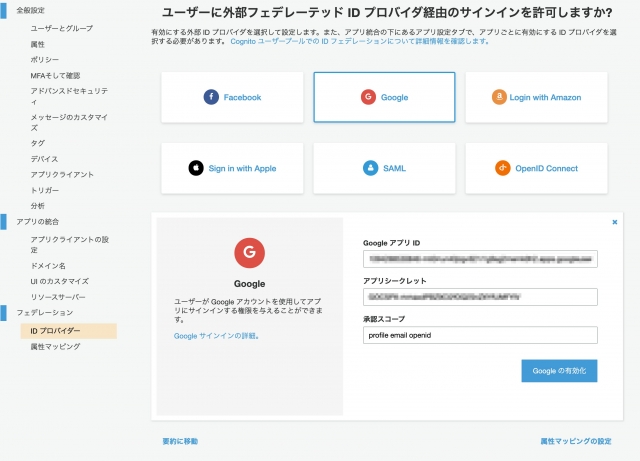Open リソースサーバー in sidebar
The height and width of the screenshot is (461, 640).
[58, 297]
